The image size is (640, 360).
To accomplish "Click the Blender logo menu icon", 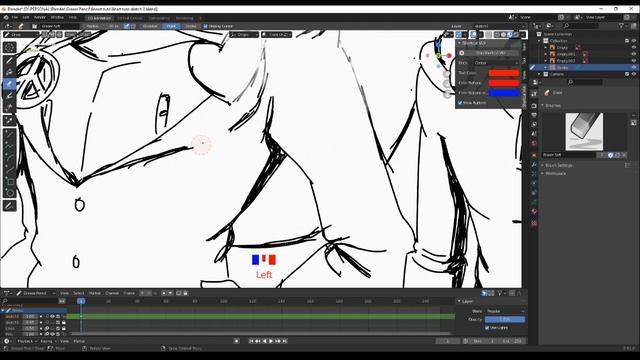I will (6, 18).
